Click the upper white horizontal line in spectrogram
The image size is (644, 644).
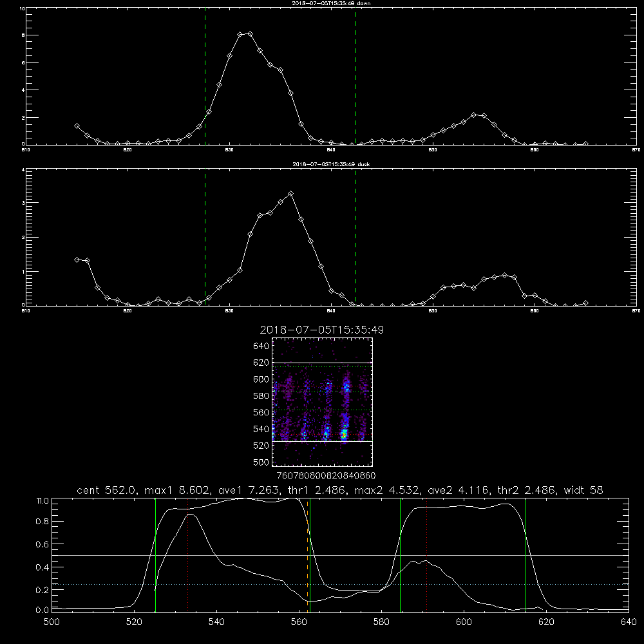pos(322,363)
